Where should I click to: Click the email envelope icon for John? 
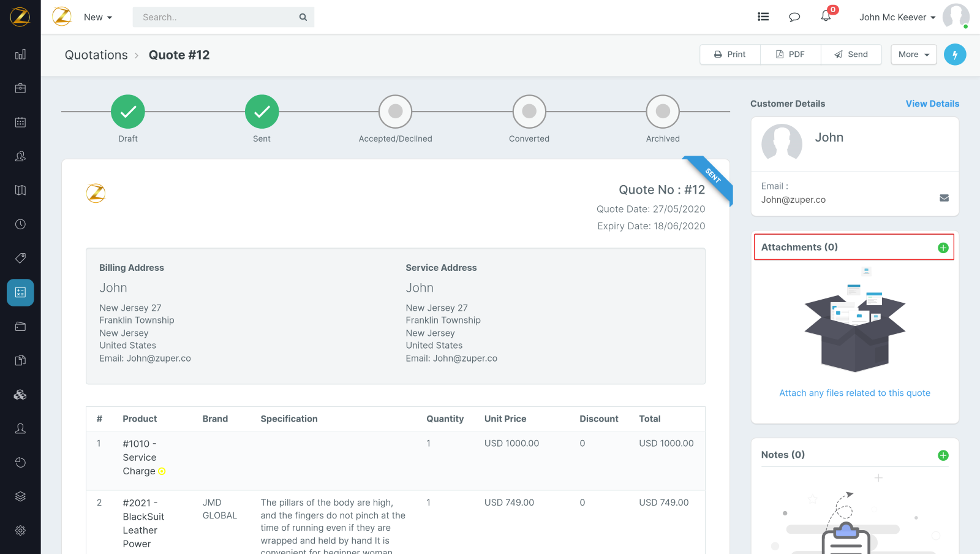[x=944, y=198]
